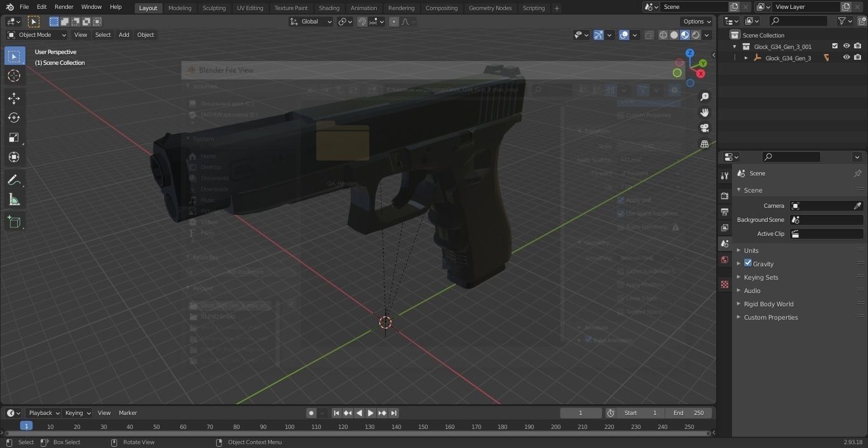Screen dimensions: 868x448
Task: Switch perspective/orthographic with the grid icon
Action: click(704, 144)
